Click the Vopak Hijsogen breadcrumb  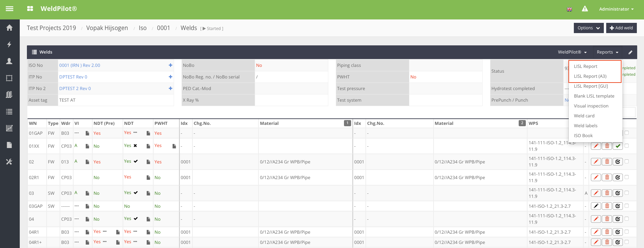point(107,28)
